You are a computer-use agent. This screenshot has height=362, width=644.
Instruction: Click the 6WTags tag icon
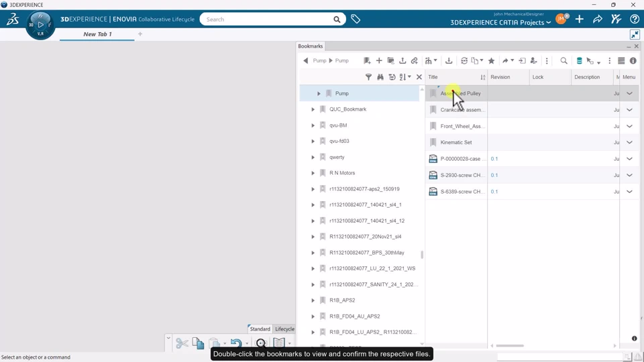(356, 19)
